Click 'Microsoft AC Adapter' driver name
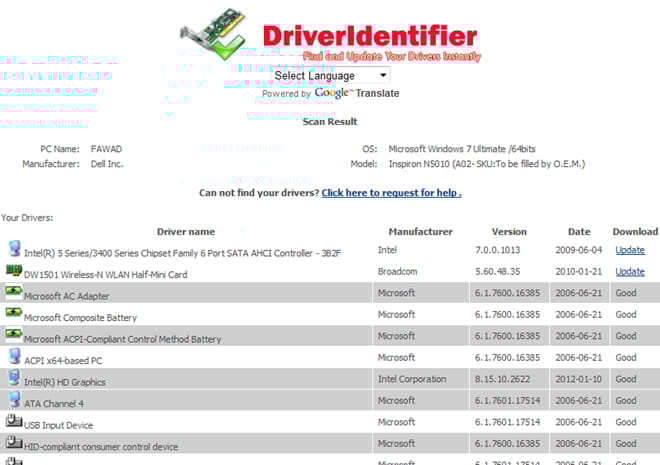Screen dimensions: 660x465 67,296
